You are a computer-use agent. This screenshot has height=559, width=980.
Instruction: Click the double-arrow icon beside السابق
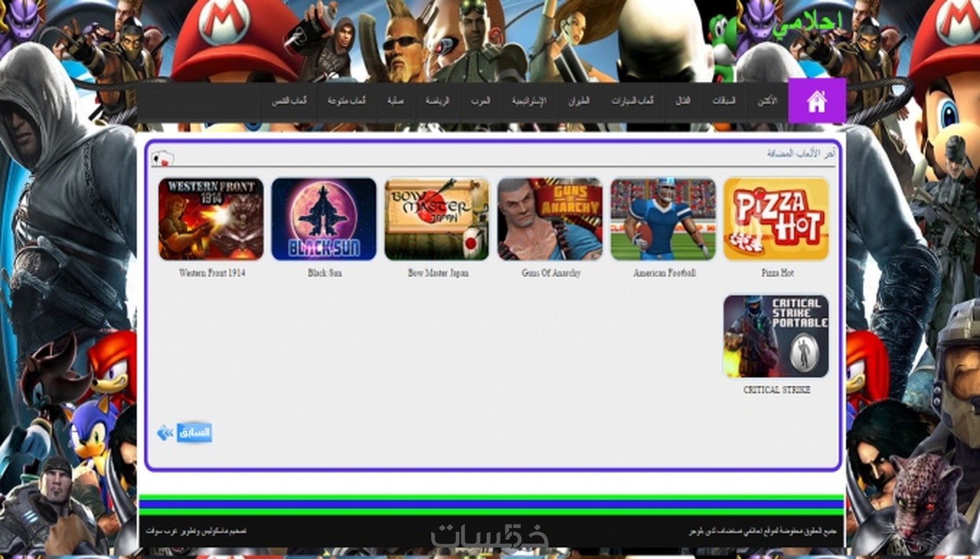(x=165, y=433)
